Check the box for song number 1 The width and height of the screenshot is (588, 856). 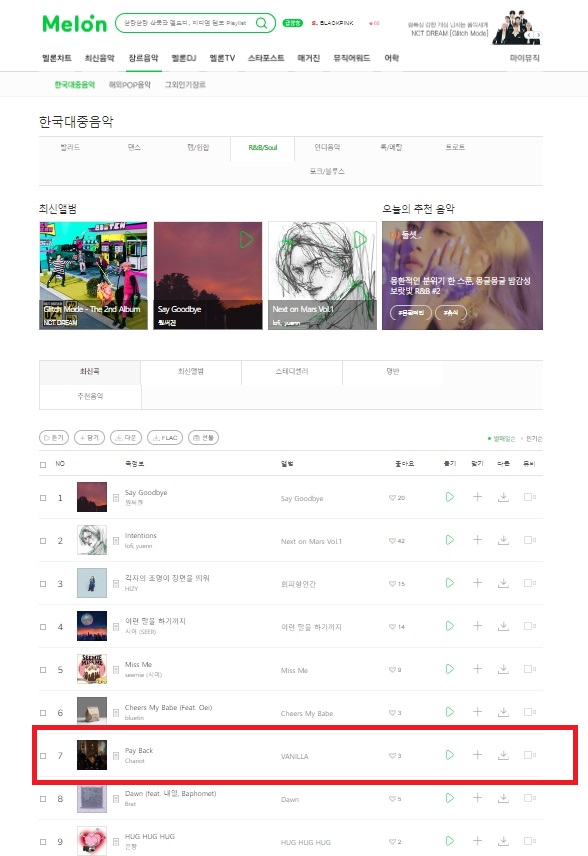[43, 498]
